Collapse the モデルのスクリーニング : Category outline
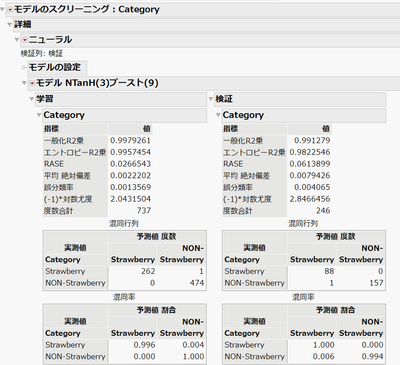This screenshot has height=365, width=400. (3, 10)
